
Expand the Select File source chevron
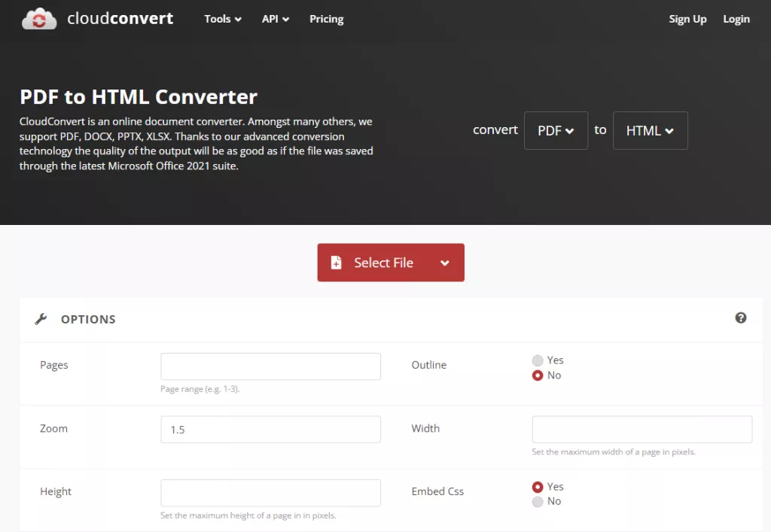click(x=444, y=263)
